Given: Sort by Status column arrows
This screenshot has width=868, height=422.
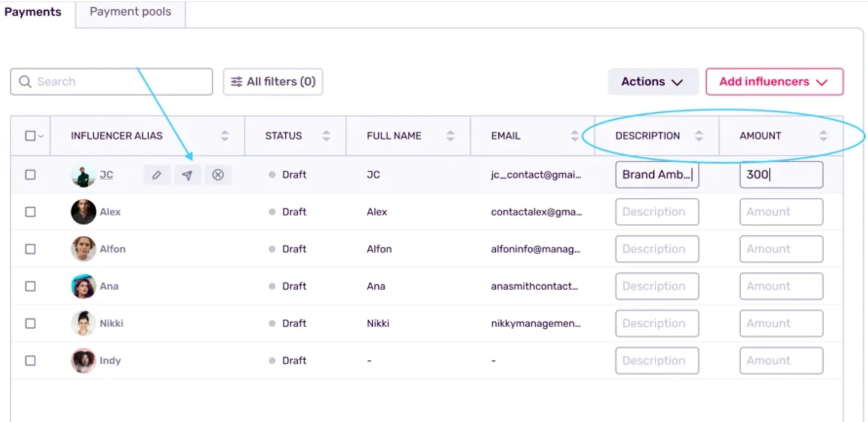Looking at the screenshot, I should click(326, 136).
